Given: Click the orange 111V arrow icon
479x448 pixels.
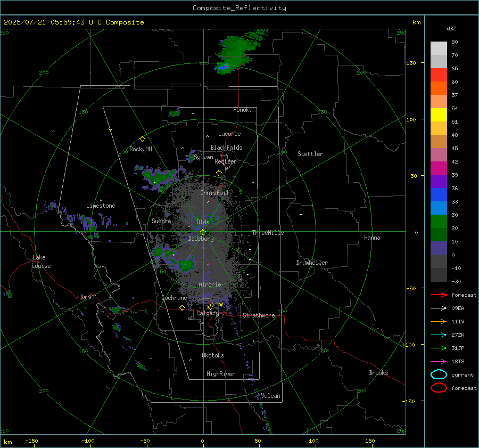Looking at the screenshot, I should pos(439,321).
